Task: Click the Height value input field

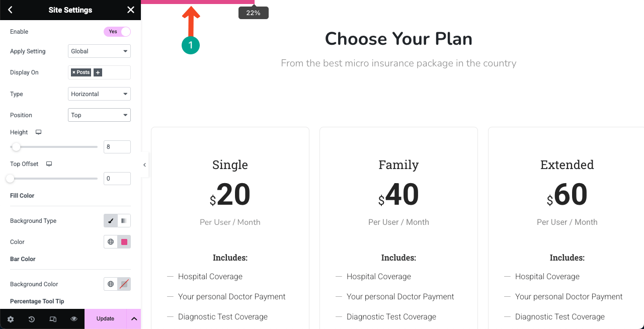Action: (x=117, y=147)
